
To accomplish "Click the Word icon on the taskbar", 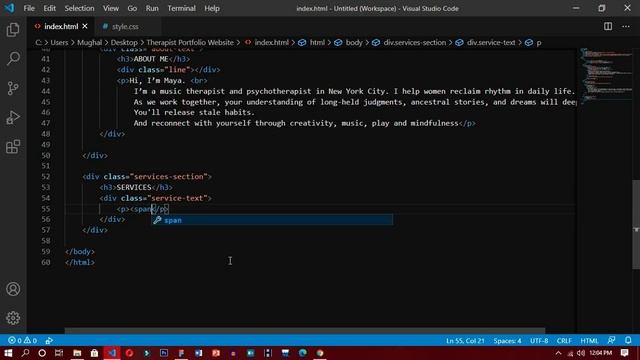I will [x=198, y=353].
